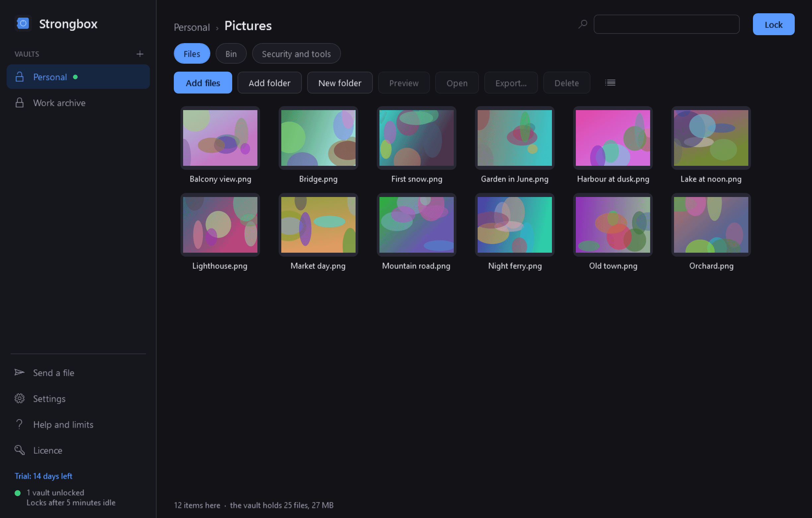Go to Personal in the breadcrumb
812x518 pixels.
[191, 27]
